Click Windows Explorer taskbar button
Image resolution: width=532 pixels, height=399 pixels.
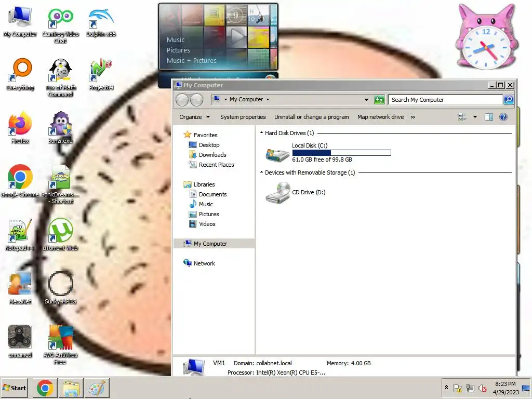point(71,388)
